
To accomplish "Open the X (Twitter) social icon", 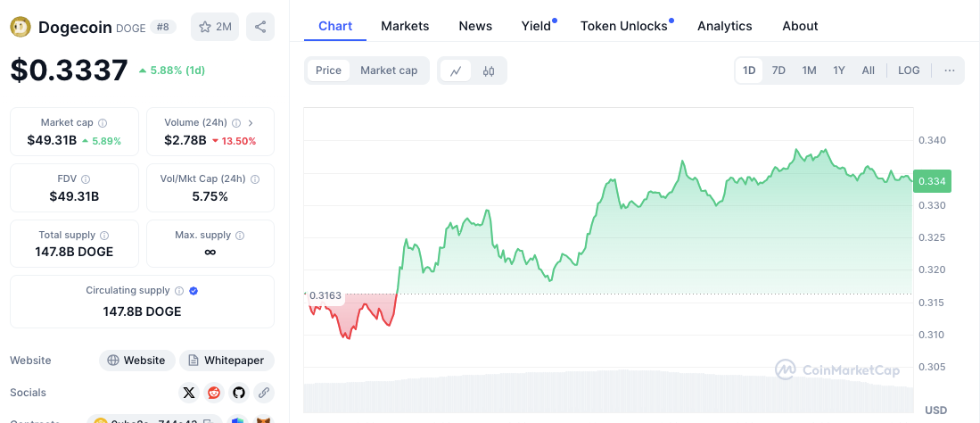I will pos(189,393).
